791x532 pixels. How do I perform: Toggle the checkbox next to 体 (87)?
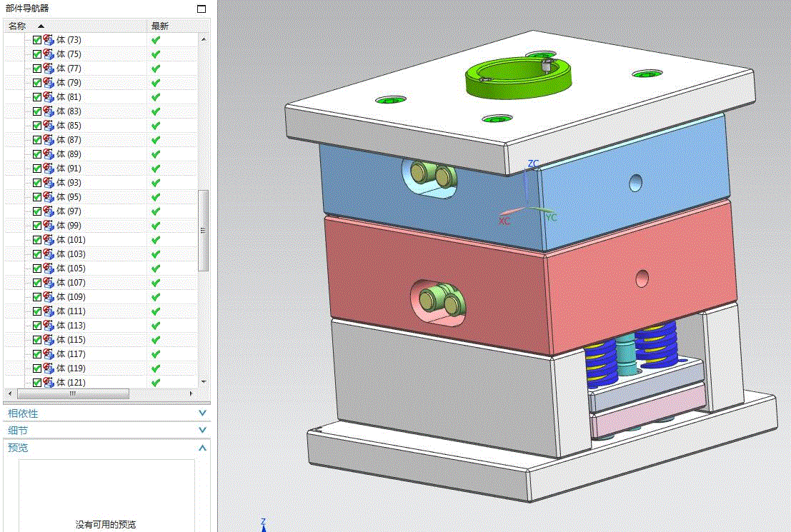[37, 140]
